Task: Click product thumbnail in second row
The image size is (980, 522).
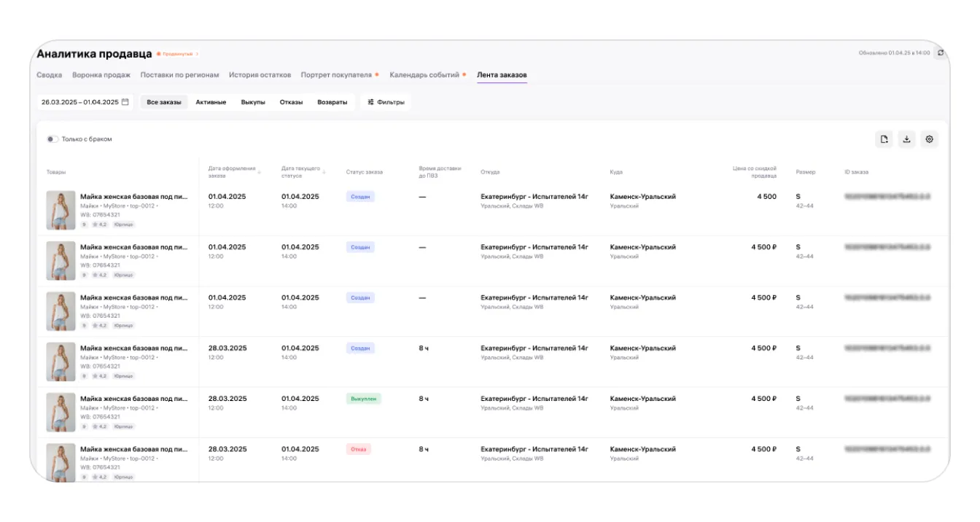Action: pos(61,261)
